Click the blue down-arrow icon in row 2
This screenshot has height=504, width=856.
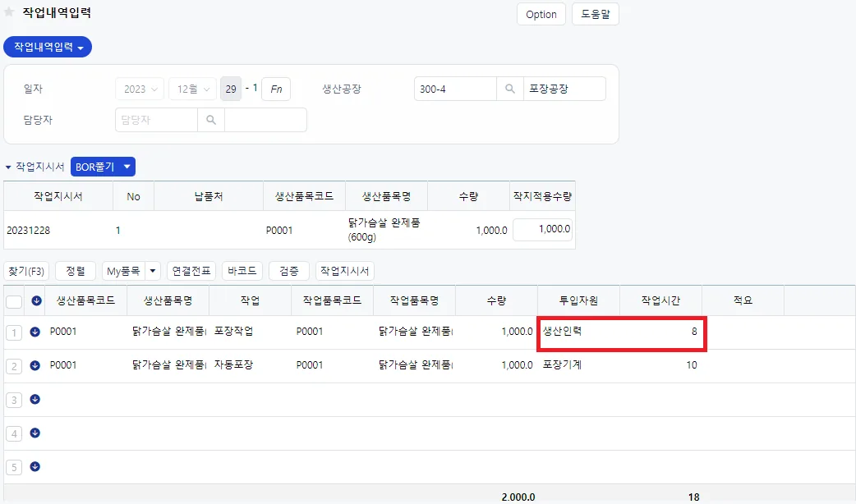point(35,365)
